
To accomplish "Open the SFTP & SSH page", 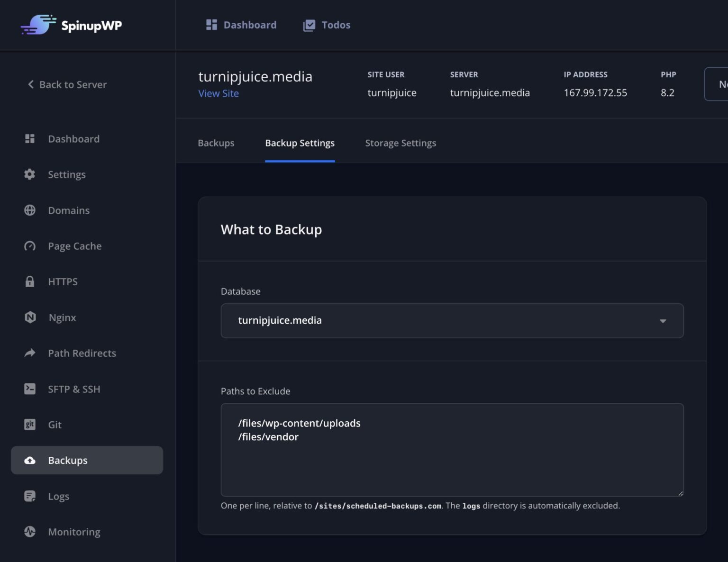I will pos(87,389).
